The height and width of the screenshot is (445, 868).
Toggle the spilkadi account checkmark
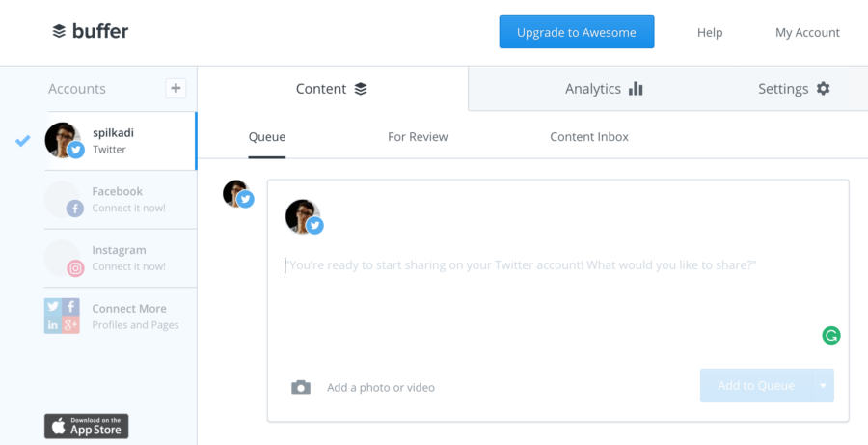point(23,141)
